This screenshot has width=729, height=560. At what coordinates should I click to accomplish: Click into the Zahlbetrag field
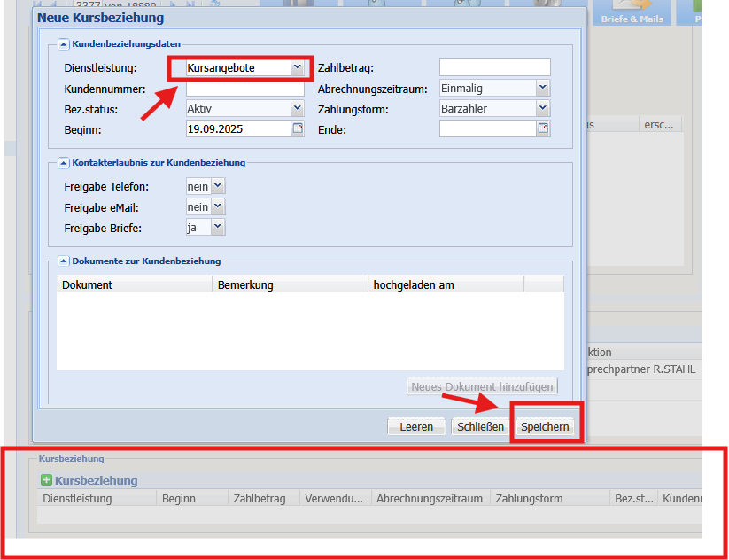coord(494,68)
